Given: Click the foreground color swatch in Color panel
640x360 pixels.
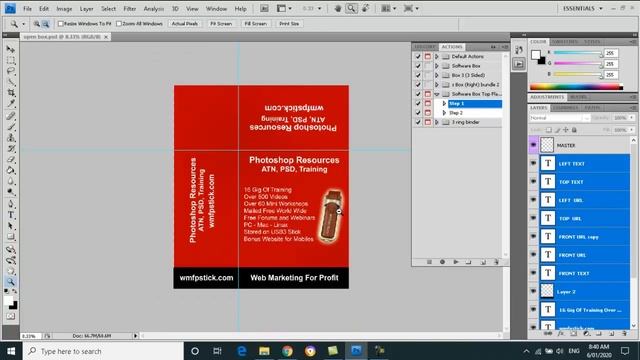Looking at the screenshot, I should point(536,55).
